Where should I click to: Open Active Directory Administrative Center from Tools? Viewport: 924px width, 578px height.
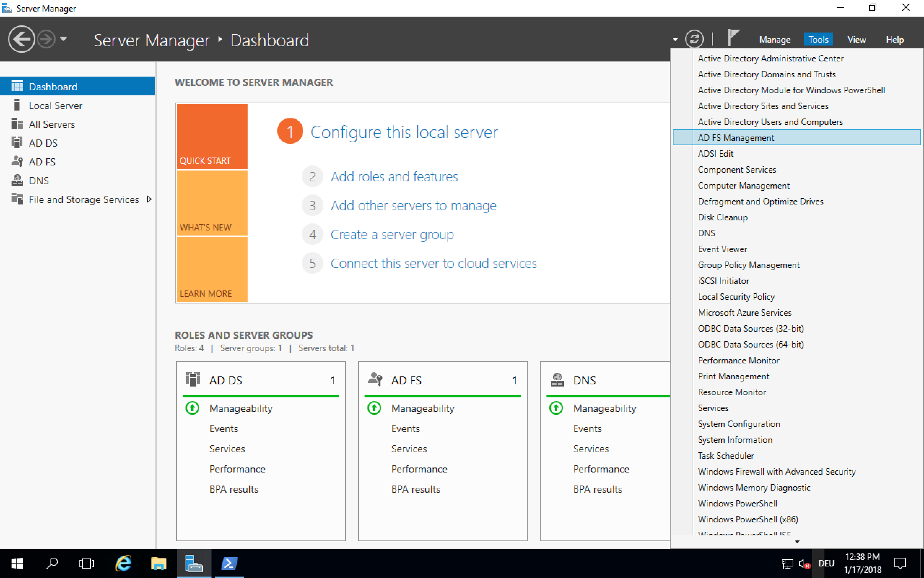tap(797, 58)
